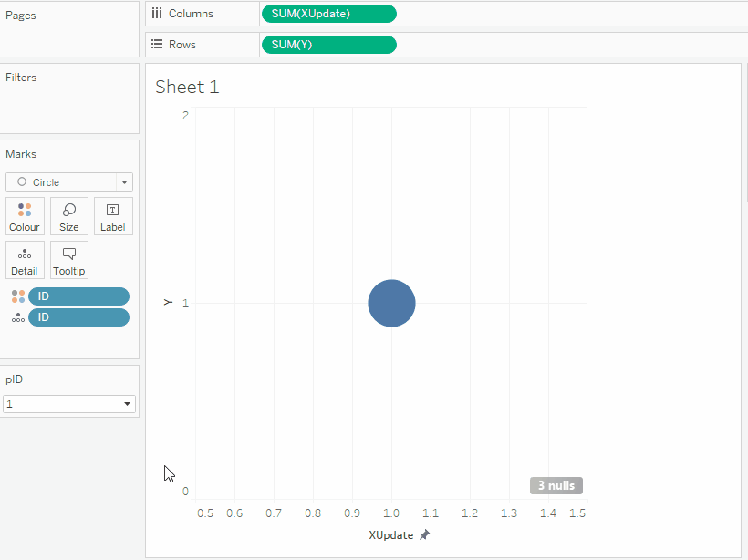Open the Tooltip editor from the Marks card

68,260
